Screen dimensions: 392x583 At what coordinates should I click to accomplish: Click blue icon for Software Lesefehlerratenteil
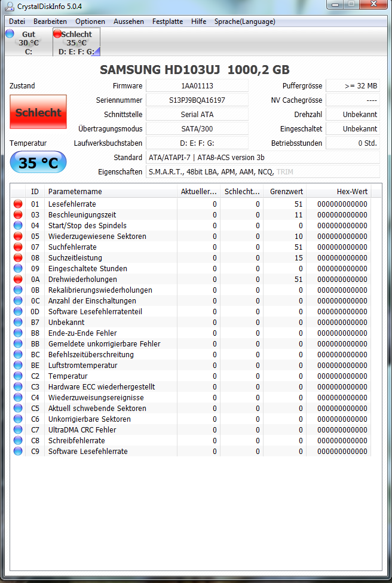(x=18, y=312)
